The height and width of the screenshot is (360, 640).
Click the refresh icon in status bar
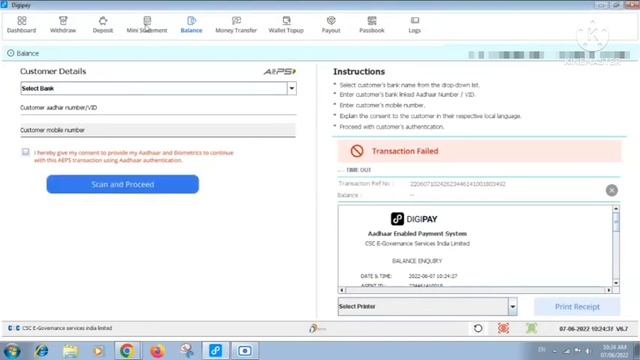click(478, 328)
